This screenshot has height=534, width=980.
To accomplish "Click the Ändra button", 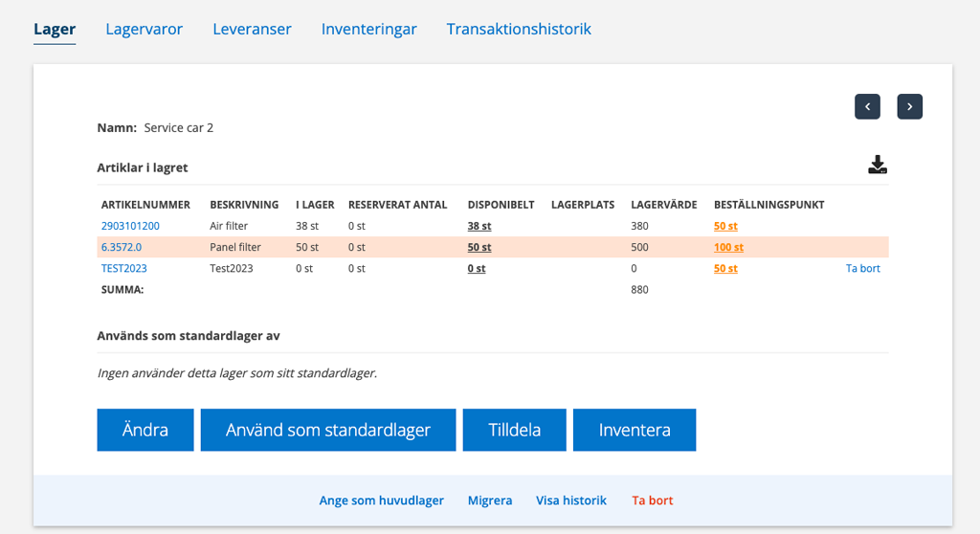I will (145, 431).
